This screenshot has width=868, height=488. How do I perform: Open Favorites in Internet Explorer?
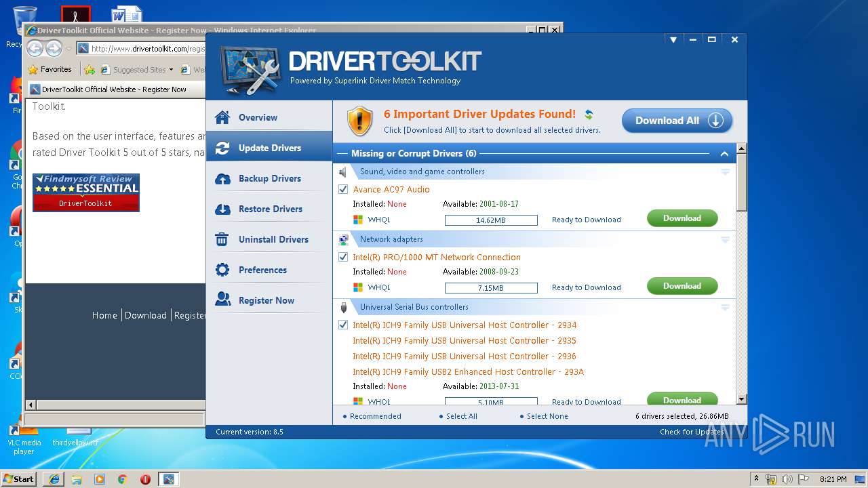click(x=50, y=69)
